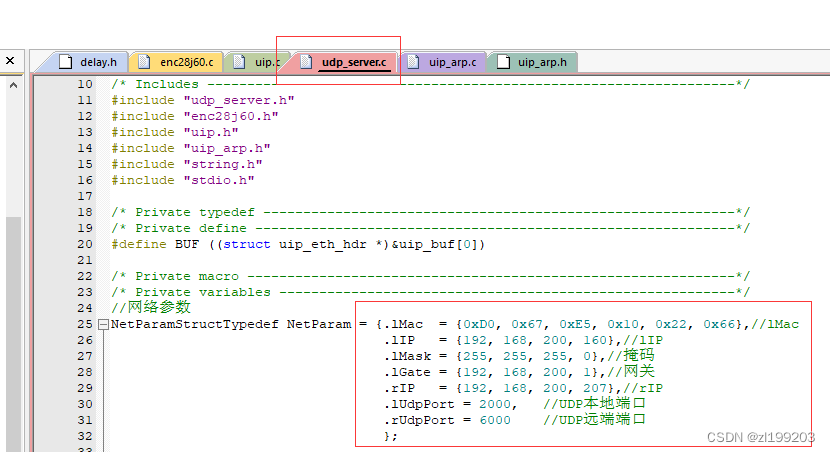Image resolution: width=830 pixels, height=452 pixels.
Task: Click the '#include "uip_arp.h"' line
Action: 191,148
